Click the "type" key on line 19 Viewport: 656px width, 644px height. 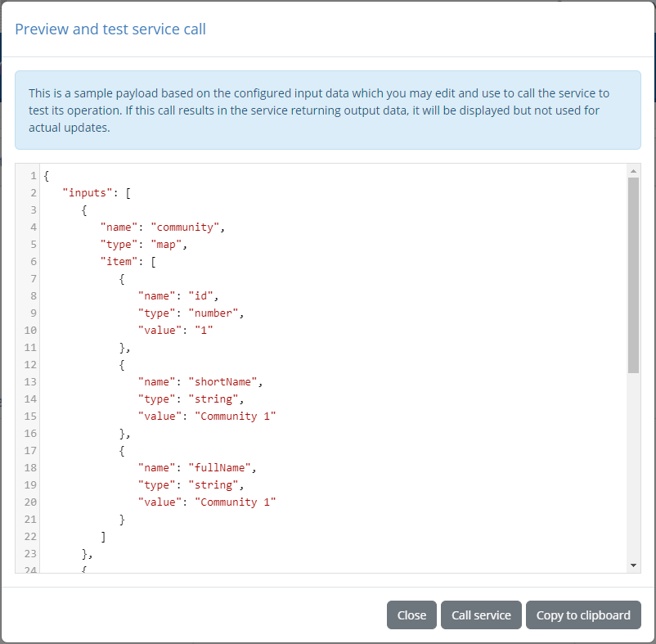pyautogui.click(x=156, y=484)
